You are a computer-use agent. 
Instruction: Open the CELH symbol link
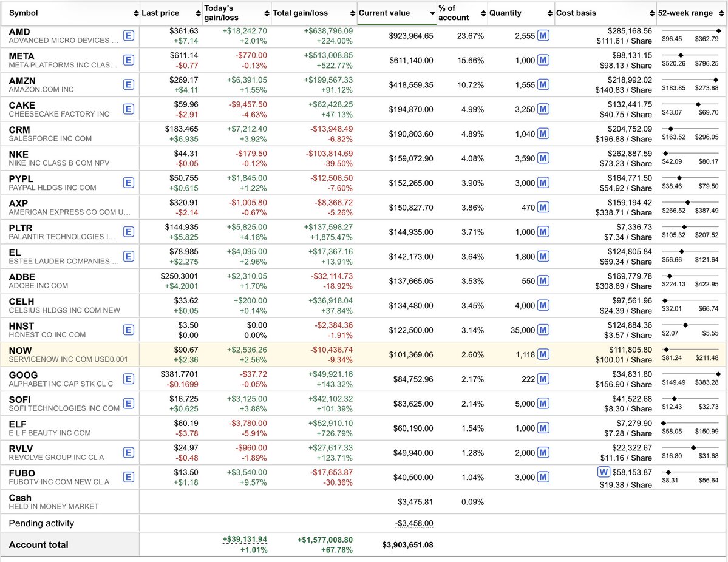[21, 301]
